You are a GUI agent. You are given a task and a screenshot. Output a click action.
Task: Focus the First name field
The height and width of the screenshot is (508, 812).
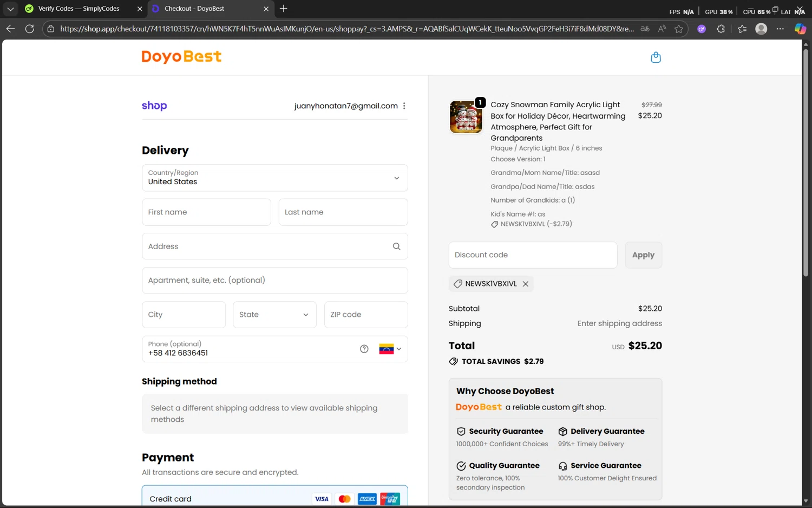point(206,212)
